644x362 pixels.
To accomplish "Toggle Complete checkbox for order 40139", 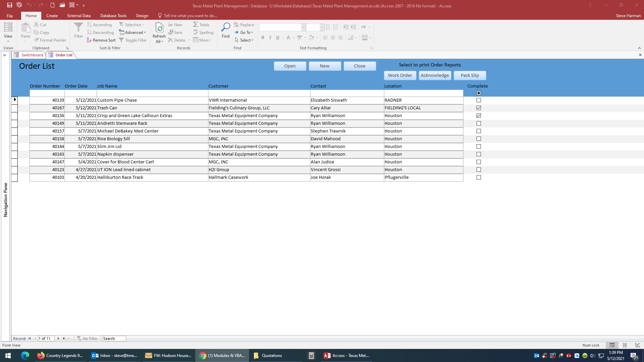I will tap(479, 100).
